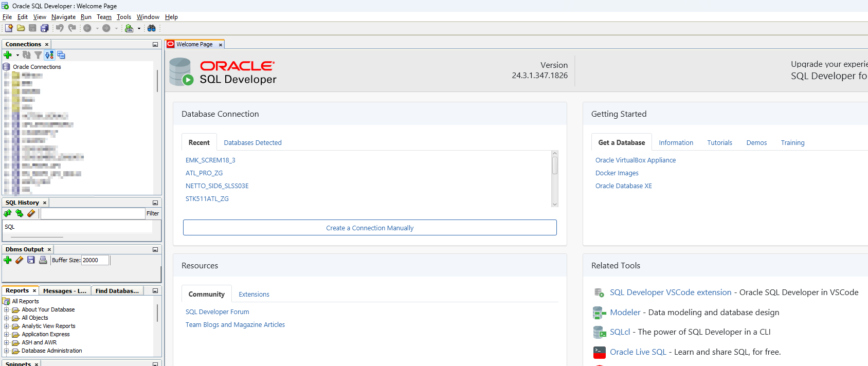Click the SQLcl tool icon

click(600, 332)
